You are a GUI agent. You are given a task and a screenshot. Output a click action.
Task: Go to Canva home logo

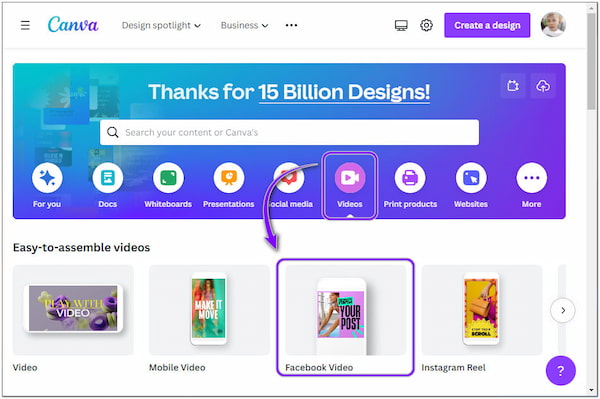(73, 25)
